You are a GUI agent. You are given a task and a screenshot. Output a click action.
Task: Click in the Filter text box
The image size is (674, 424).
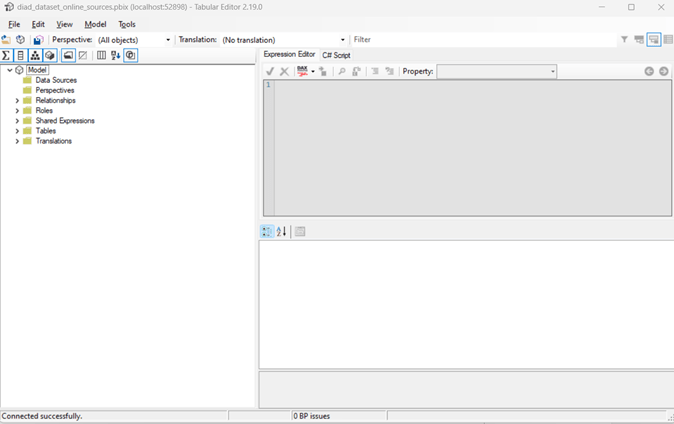(x=480, y=40)
